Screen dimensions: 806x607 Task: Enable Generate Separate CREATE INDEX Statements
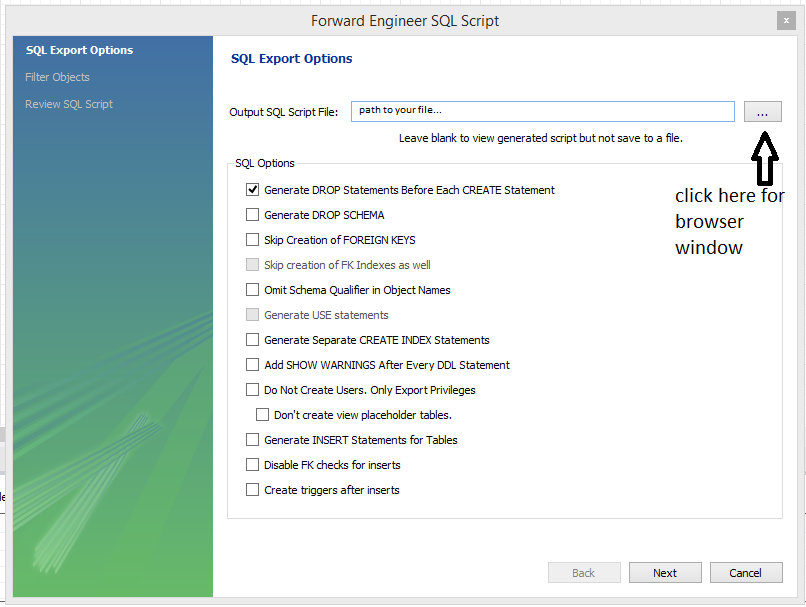(253, 340)
